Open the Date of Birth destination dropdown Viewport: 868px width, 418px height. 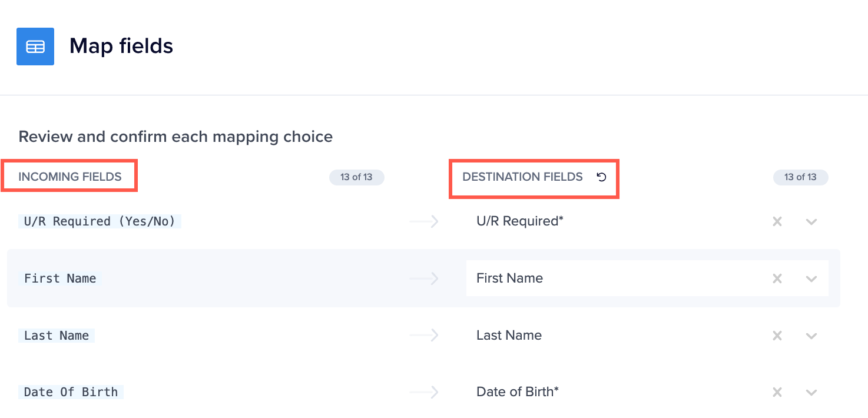click(811, 393)
